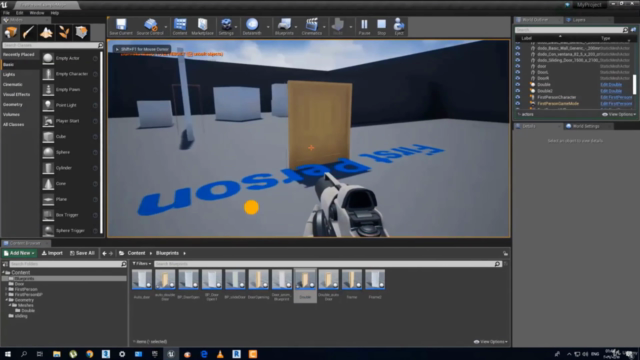Expand the FirstPerson folder
The width and height of the screenshot is (640, 360).
6,289
